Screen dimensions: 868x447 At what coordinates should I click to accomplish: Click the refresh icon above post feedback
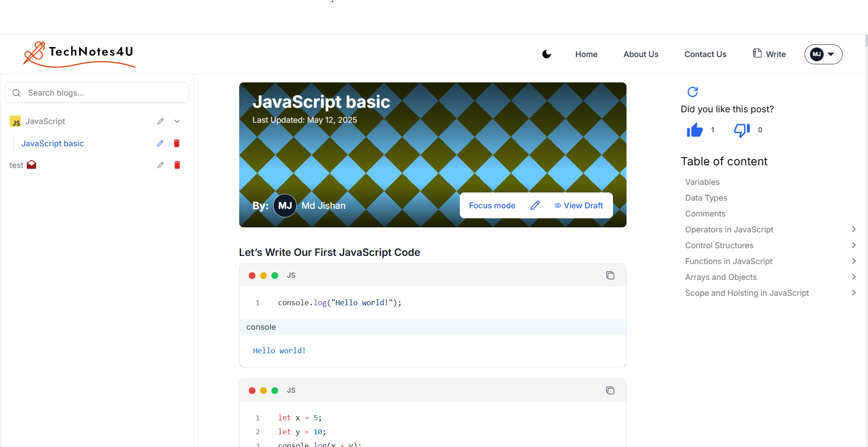(693, 92)
